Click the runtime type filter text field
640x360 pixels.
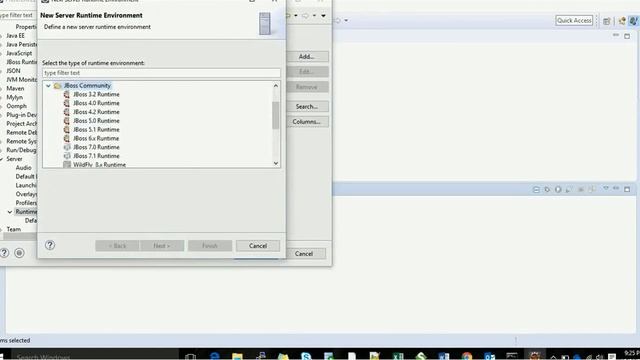(x=161, y=73)
